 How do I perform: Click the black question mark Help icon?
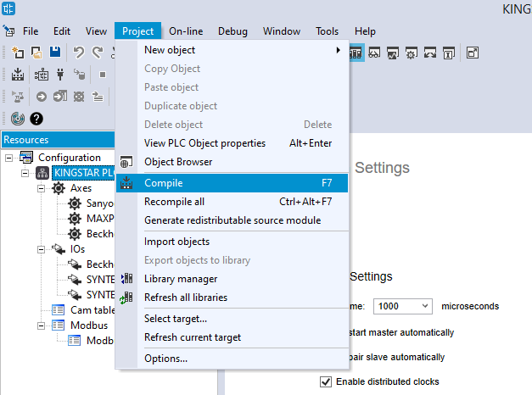pyautogui.click(x=36, y=119)
